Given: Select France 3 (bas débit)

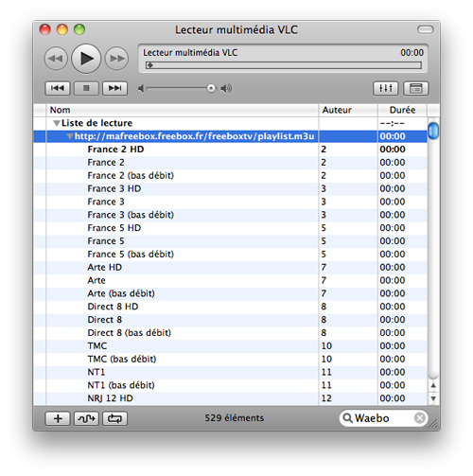Looking at the screenshot, I should [230, 215].
